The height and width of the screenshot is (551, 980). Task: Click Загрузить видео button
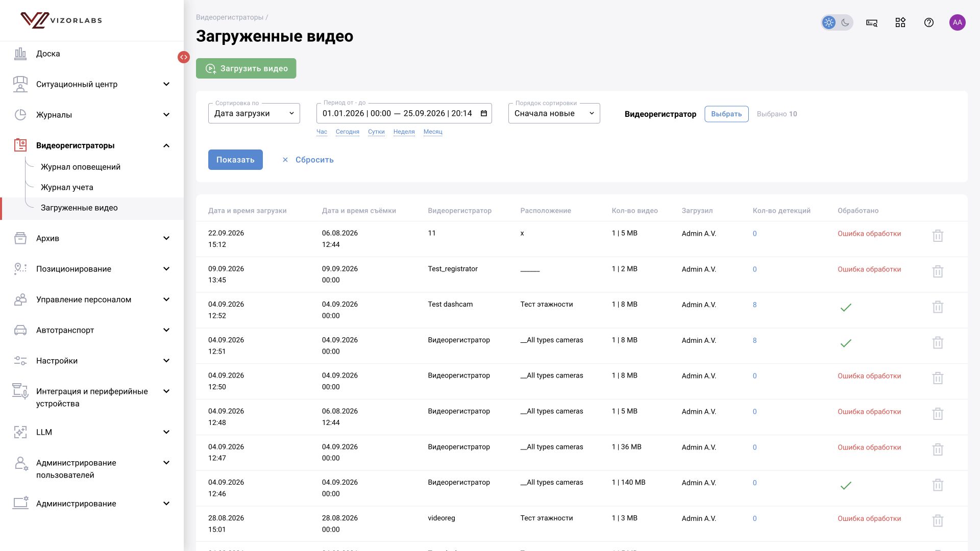(246, 68)
